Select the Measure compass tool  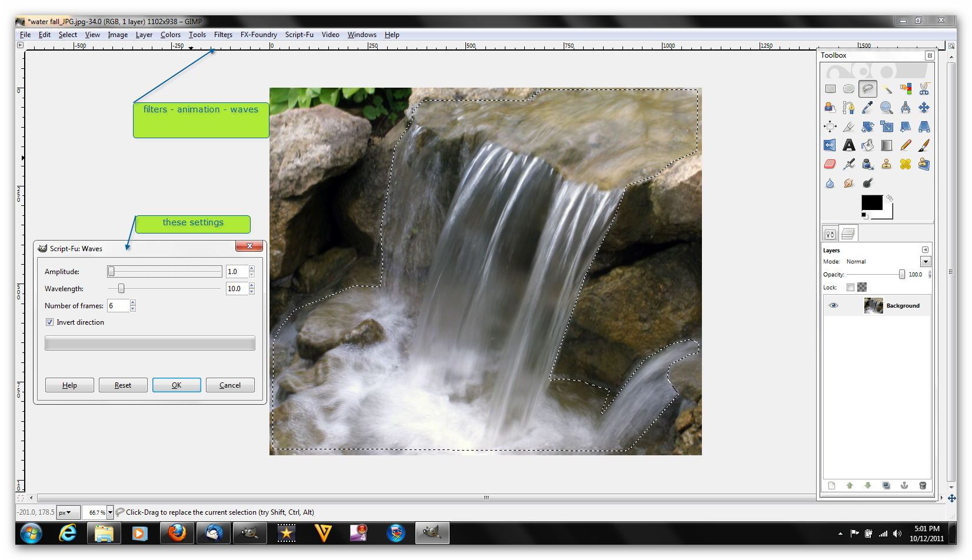point(906,108)
